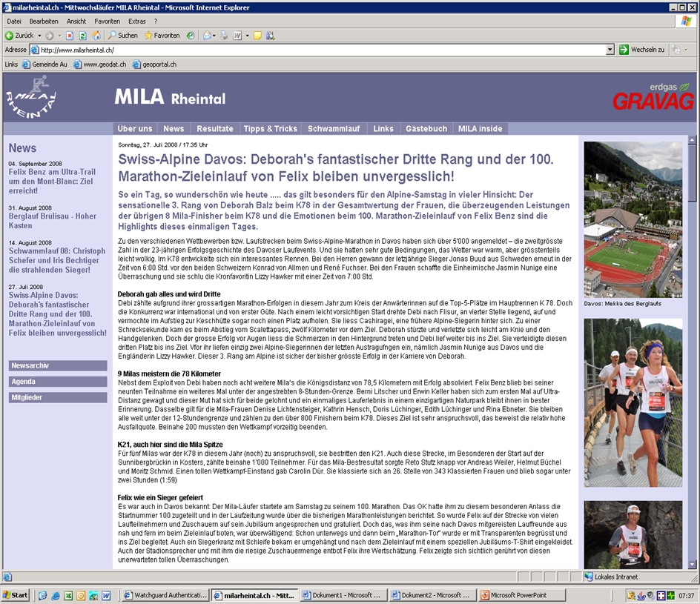Open Berglauf Brülisau - Hoher Kasten news link
Viewport: 700px width, 604px height.
coord(52,221)
